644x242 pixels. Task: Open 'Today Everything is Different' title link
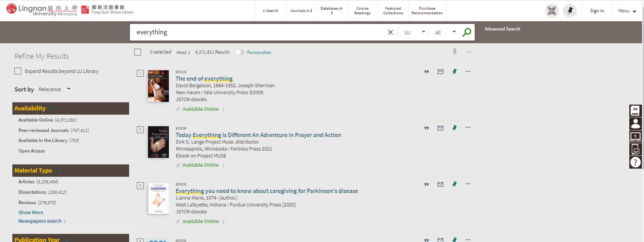tap(258, 135)
